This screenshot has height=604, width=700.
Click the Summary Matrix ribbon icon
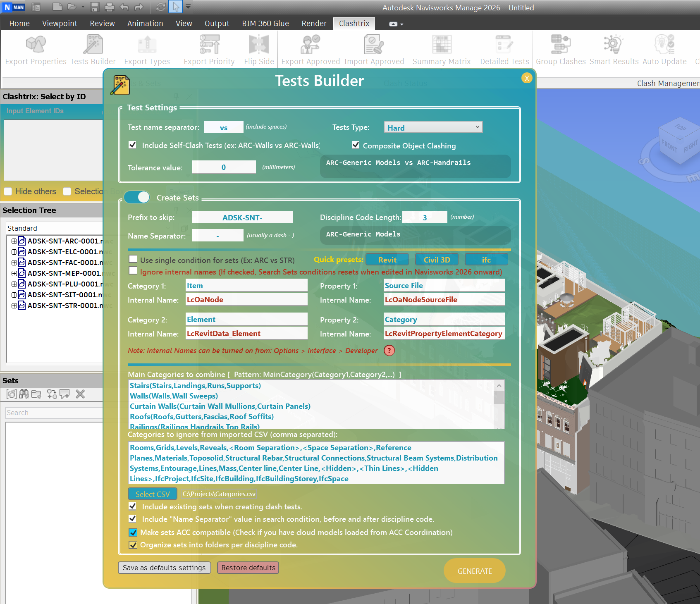[x=441, y=45]
